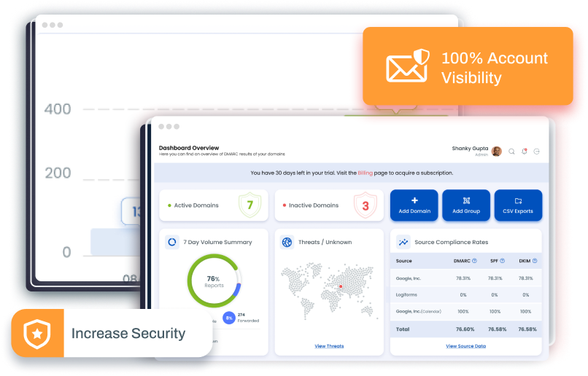Open the notifications bell
The height and width of the screenshot is (376, 588).
[525, 152]
